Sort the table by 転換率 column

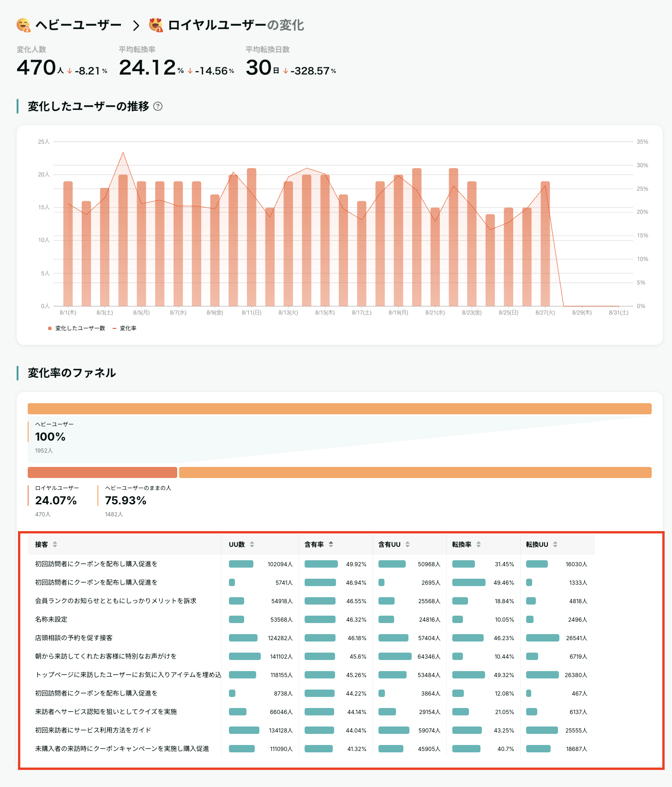[479, 545]
